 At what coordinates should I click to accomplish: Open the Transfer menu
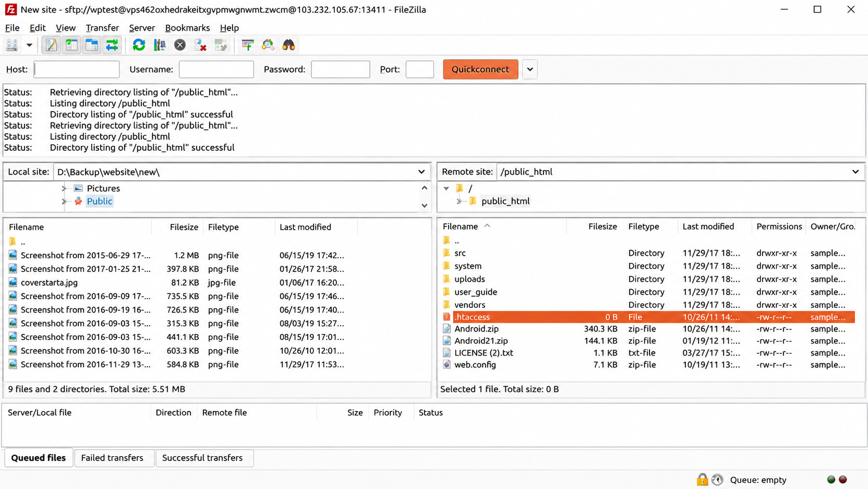click(x=102, y=28)
